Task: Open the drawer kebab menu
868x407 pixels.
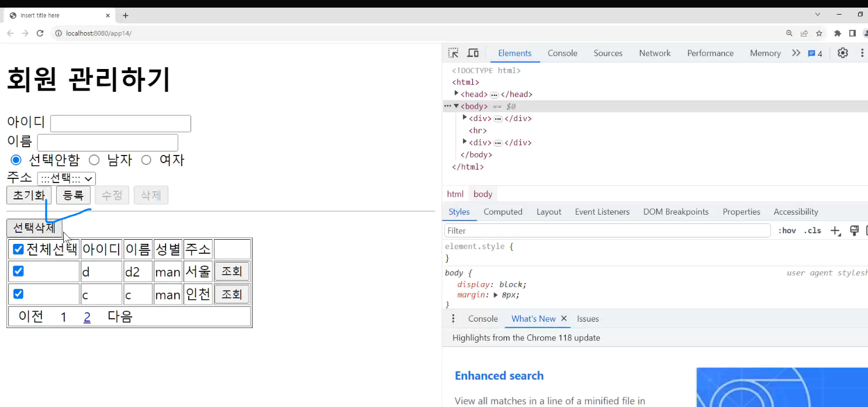Action: 453,319
